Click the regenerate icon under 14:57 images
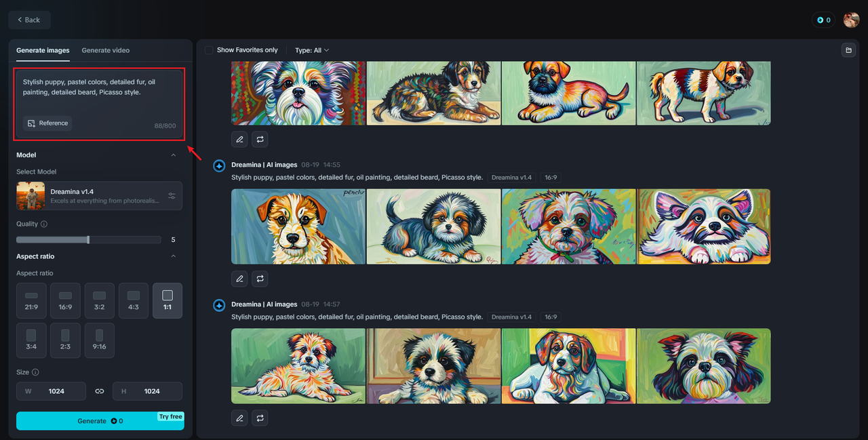Viewport: 868px width, 440px height. pos(260,418)
